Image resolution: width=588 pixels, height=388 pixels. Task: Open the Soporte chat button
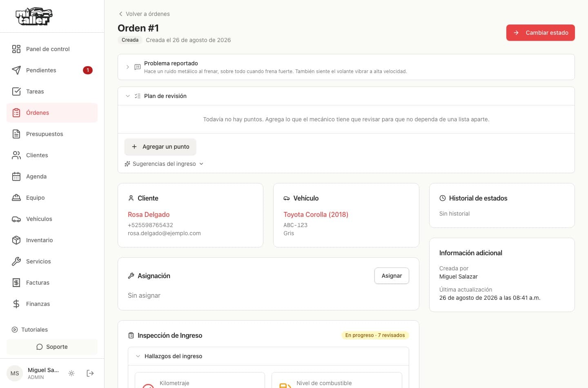pyautogui.click(x=52, y=347)
